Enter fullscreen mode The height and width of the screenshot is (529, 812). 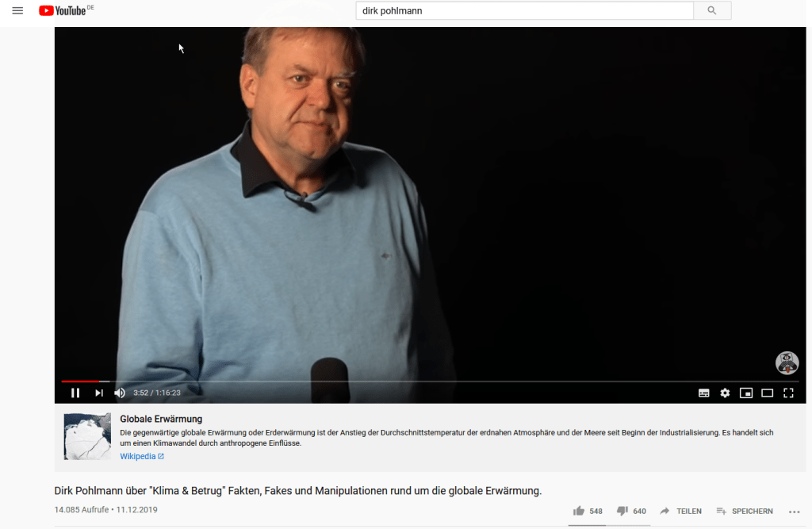(x=788, y=393)
